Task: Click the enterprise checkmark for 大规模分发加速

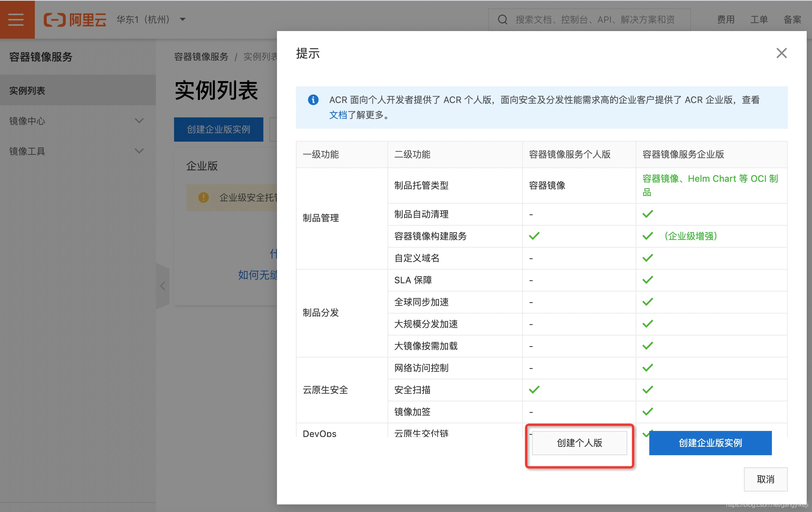Action: click(648, 324)
